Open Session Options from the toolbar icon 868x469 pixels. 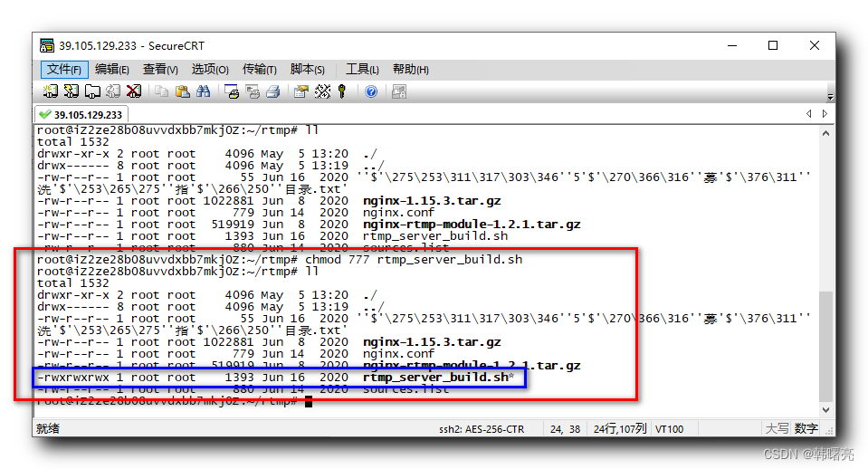coord(301,91)
